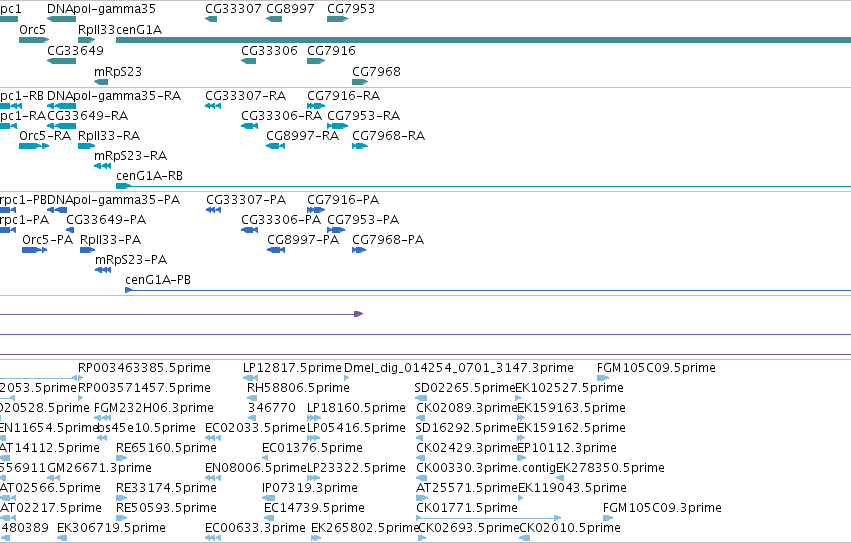This screenshot has height=543, width=851.
Task: Select protein CG7968-PA
Action: point(388,240)
